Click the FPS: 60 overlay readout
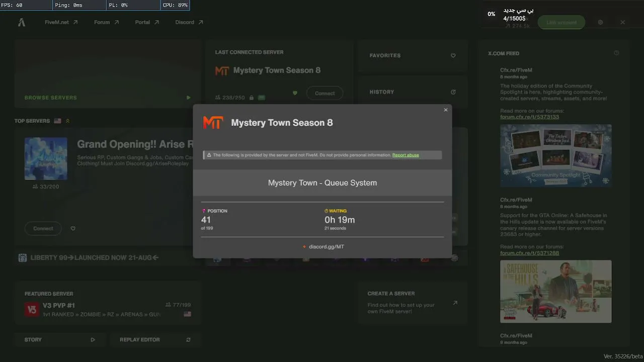644x362 pixels. tap(26, 5)
